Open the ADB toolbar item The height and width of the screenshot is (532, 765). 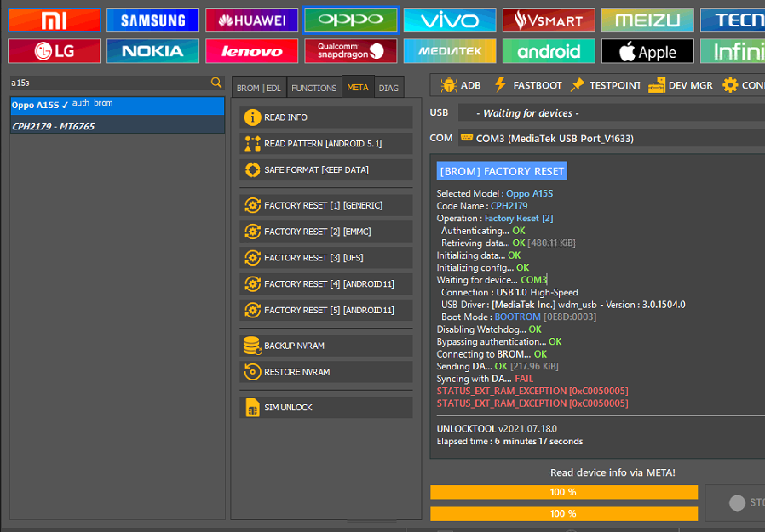tap(460, 85)
